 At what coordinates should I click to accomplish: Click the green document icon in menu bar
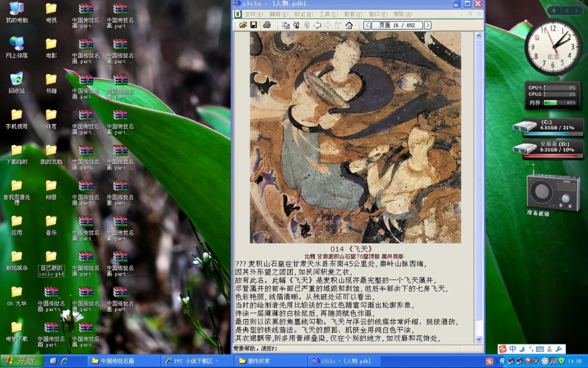tap(237, 14)
